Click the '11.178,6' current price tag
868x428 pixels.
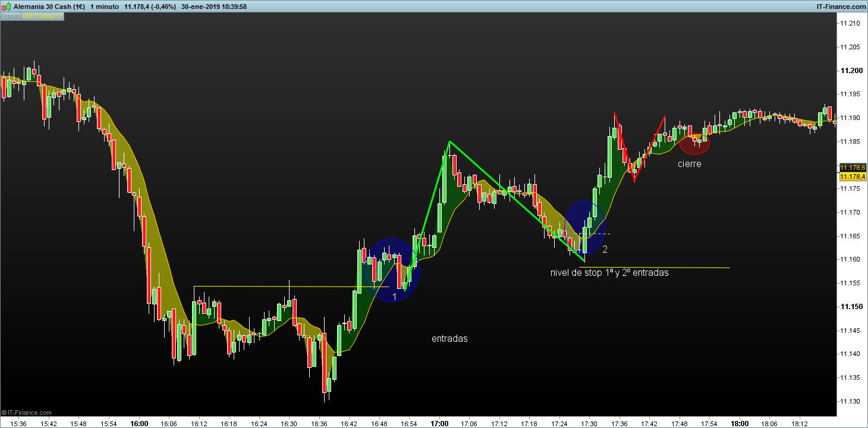852,168
